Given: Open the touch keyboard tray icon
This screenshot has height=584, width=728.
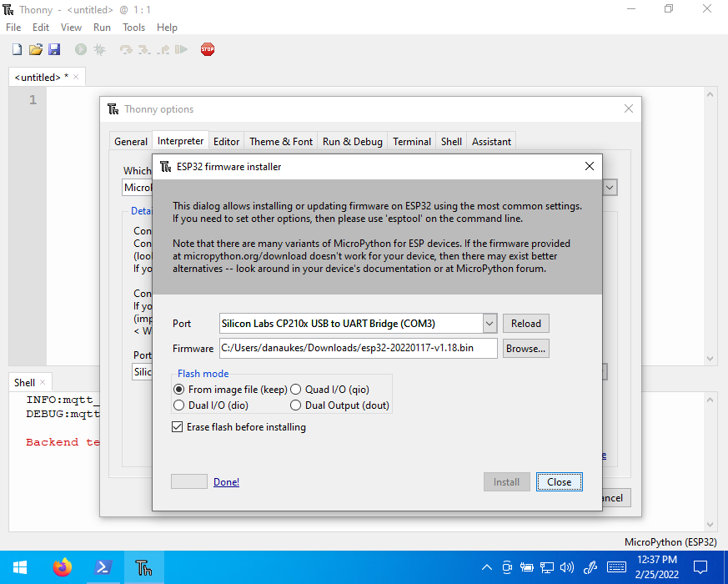Looking at the screenshot, I should pyautogui.click(x=616, y=567).
